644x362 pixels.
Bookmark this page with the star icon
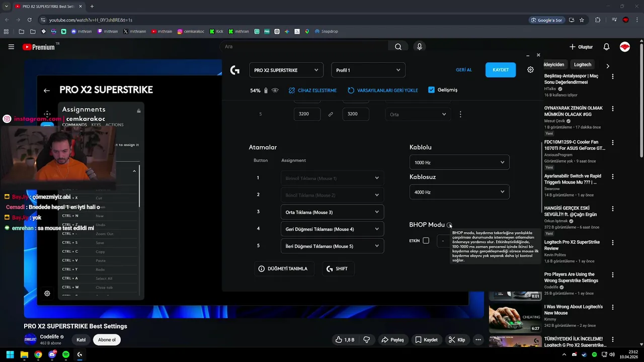pos(582,20)
